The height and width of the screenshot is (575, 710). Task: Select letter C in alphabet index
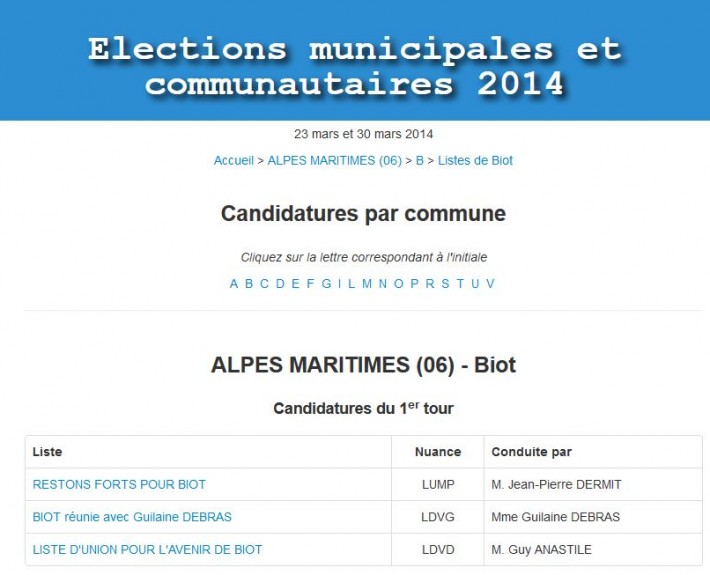pos(264,283)
